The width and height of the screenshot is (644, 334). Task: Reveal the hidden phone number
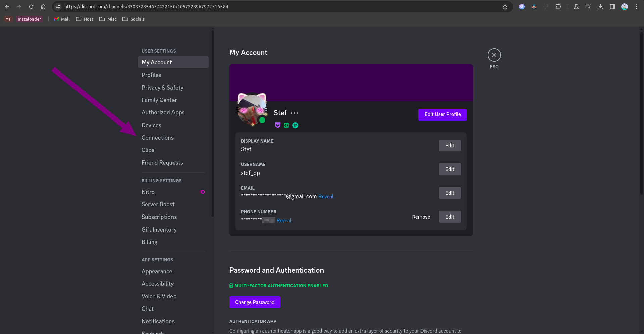pyautogui.click(x=284, y=221)
